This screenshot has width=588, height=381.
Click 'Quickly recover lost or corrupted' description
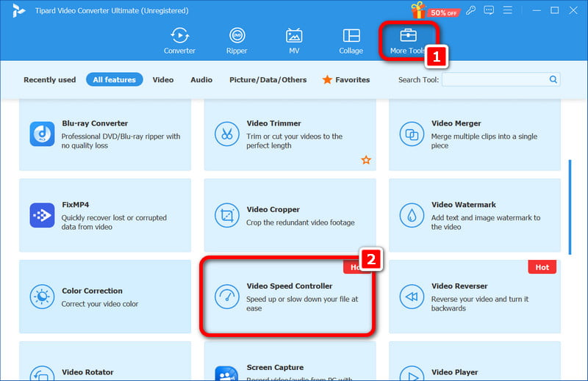pyautogui.click(x=114, y=222)
